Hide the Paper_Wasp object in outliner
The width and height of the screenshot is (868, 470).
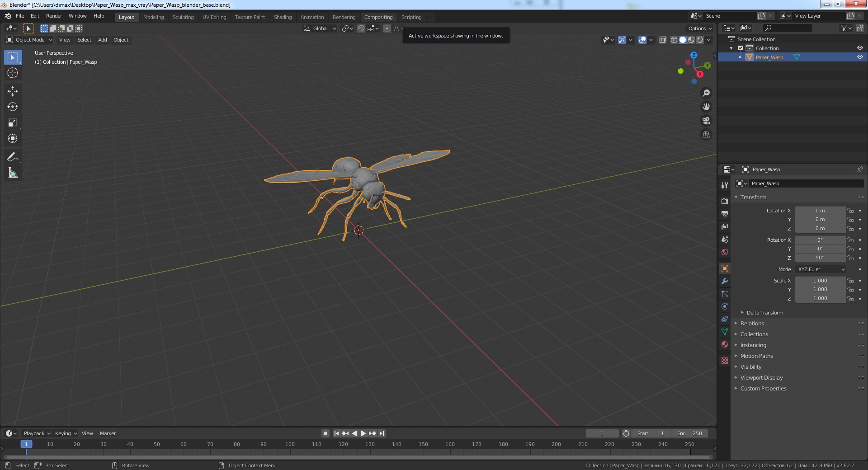[x=860, y=57]
